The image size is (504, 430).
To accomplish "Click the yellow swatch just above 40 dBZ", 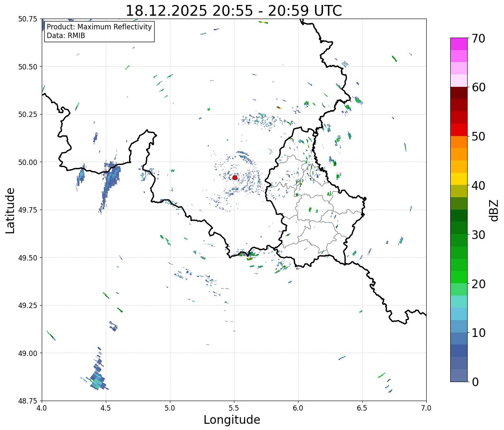I will [459, 179].
